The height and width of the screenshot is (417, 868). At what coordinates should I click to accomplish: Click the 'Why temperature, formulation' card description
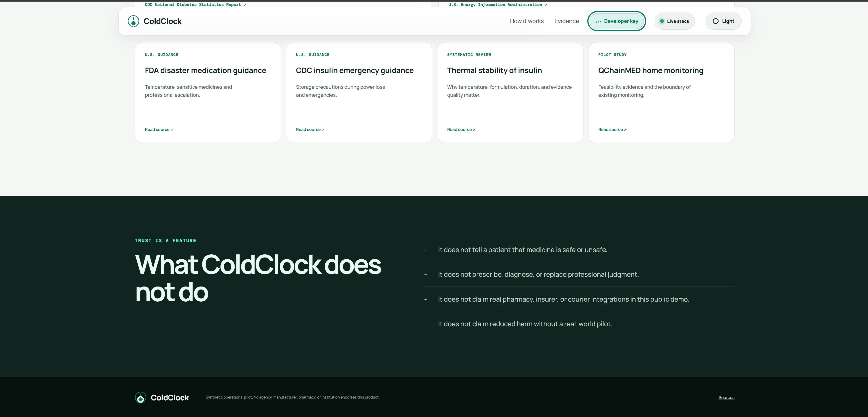click(x=509, y=91)
